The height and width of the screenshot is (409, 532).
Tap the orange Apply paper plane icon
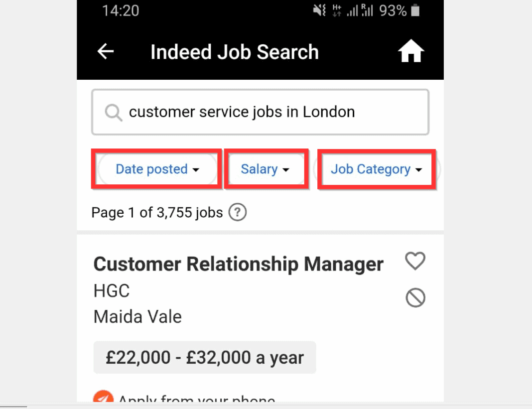pyautogui.click(x=104, y=399)
